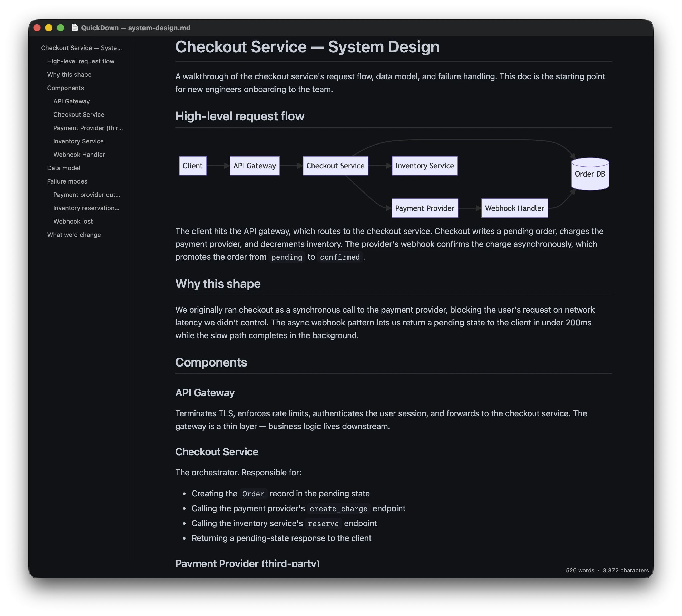Click the 'Components' heading in document
Screen dimensions: 682x616
pos(211,362)
